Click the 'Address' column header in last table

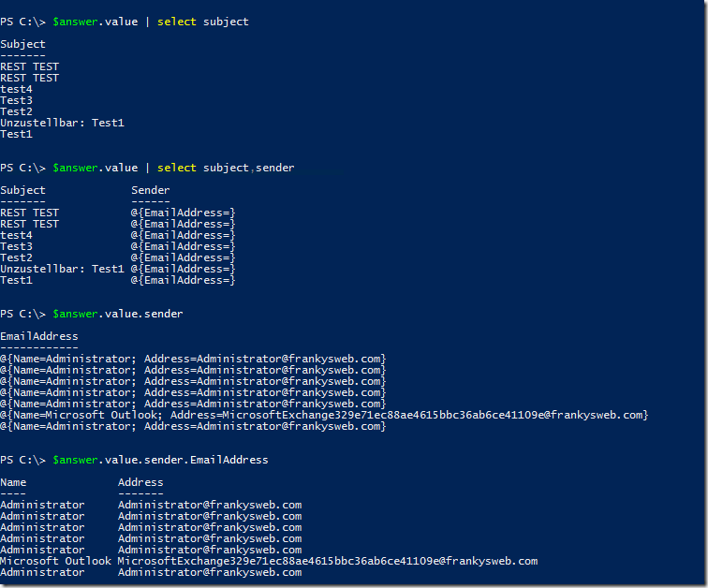coord(140,482)
